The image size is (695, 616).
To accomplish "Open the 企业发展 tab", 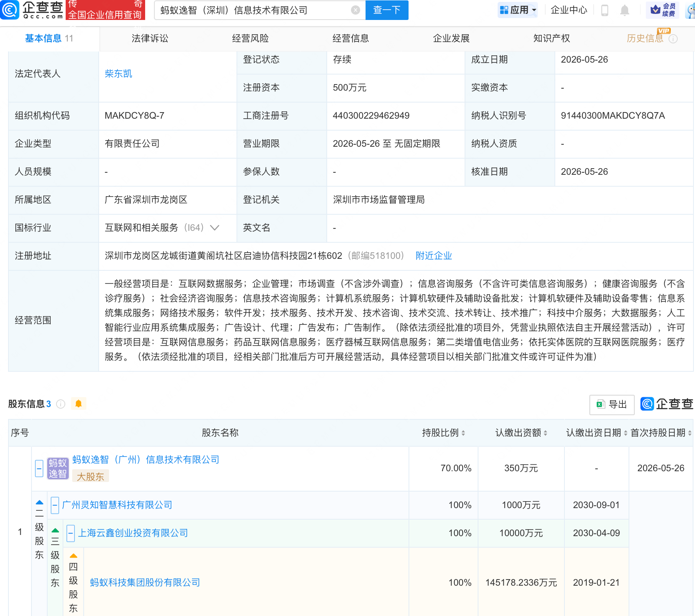I will [x=451, y=38].
